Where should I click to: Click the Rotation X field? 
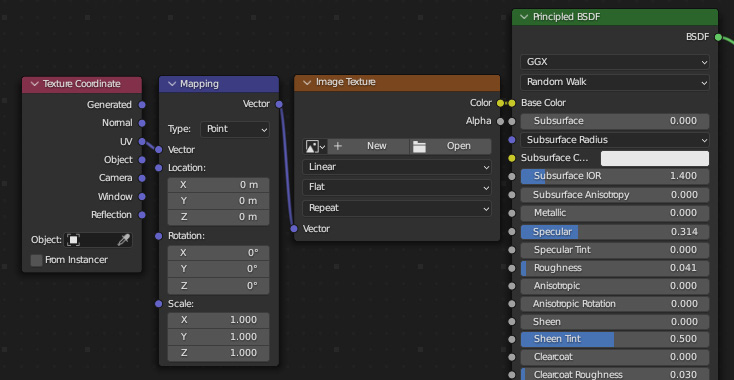point(219,253)
